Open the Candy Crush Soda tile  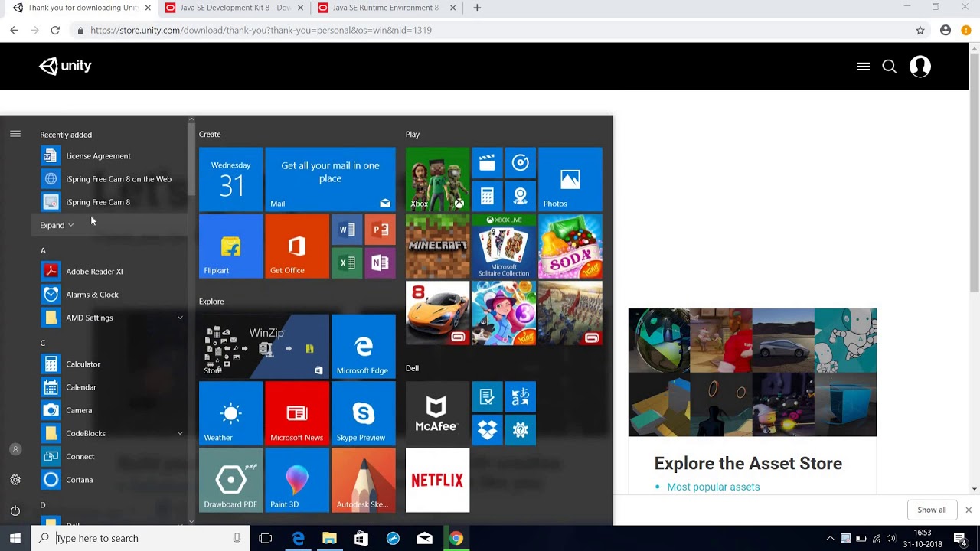point(570,246)
